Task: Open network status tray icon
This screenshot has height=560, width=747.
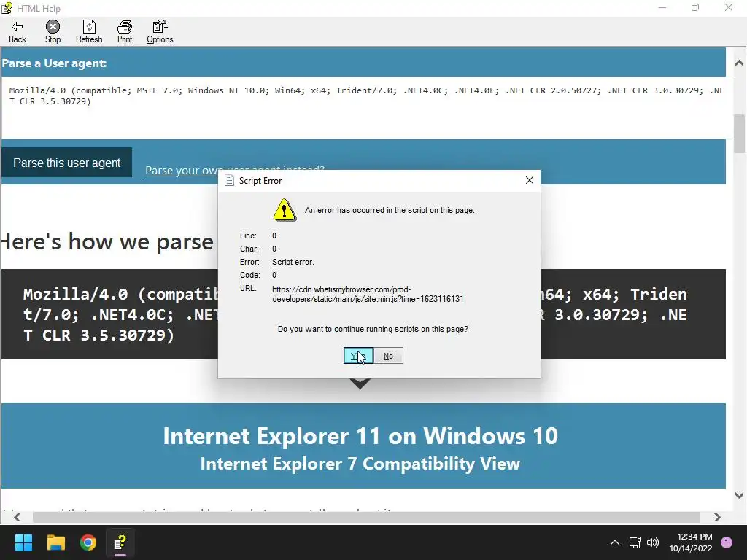Action: 635,542
